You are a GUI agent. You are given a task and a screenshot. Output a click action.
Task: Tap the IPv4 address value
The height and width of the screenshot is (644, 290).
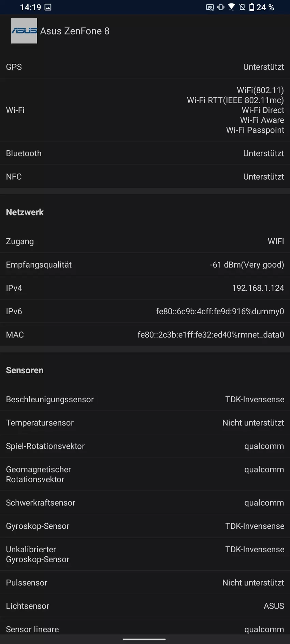click(258, 288)
